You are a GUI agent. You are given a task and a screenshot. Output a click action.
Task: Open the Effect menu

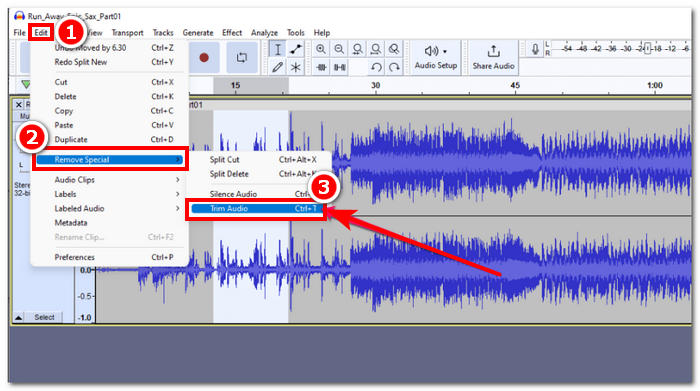click(232, 33)
